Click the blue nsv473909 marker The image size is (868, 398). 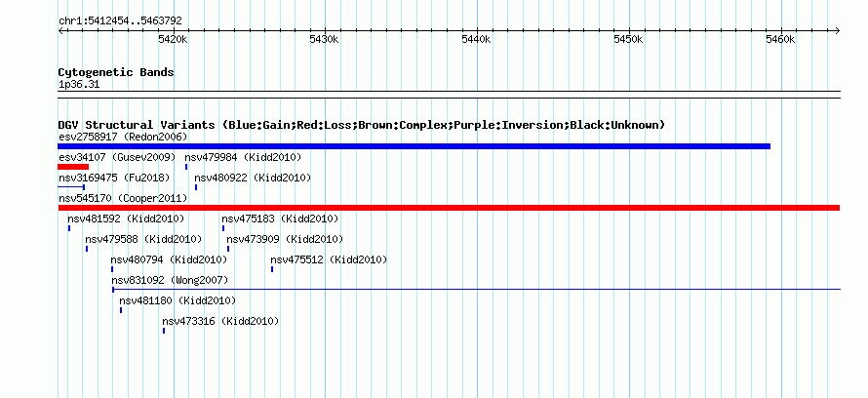pos(228,249)
